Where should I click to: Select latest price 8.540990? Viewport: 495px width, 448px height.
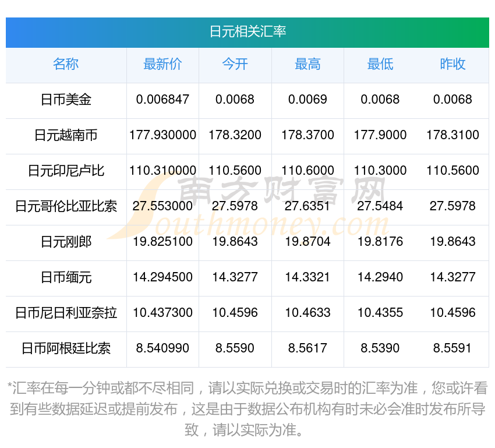(162, 348)
